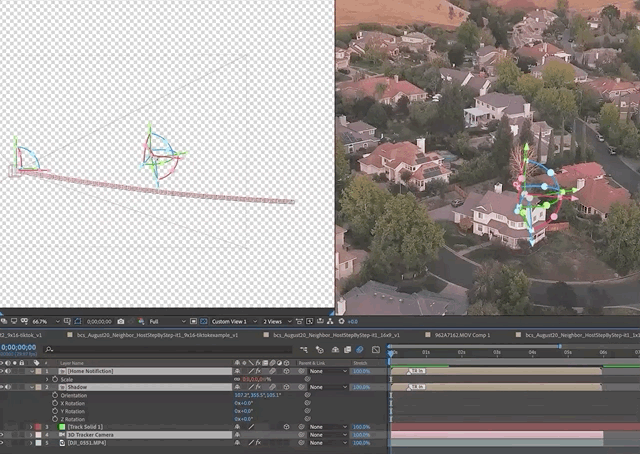Open the show channel color management icon
The image size is (640, 454).
[141, 322]
